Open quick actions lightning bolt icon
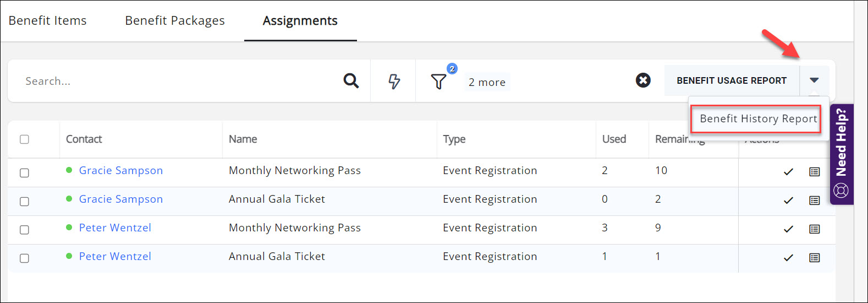Viewport: 868px width, 303px height. pos(394,82)
